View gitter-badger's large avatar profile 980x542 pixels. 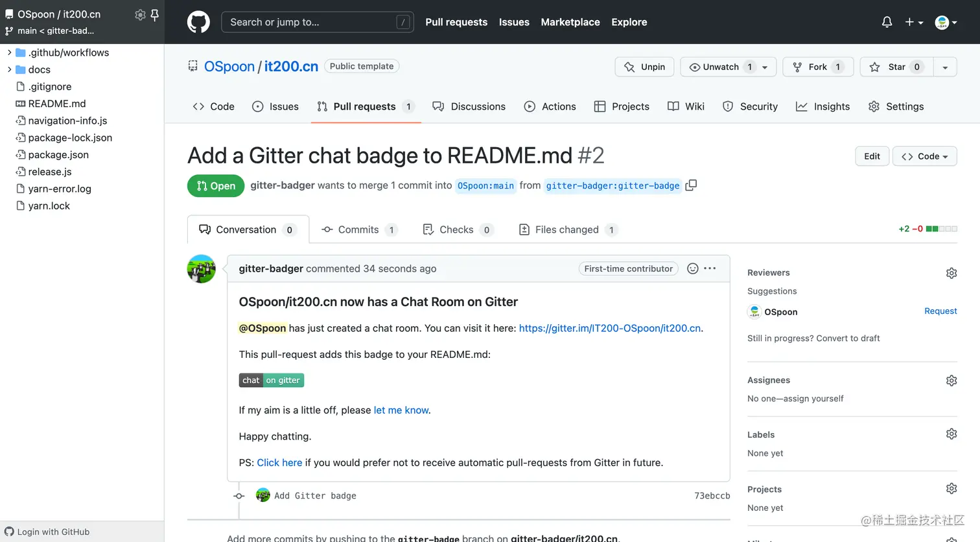click(202, 268)
